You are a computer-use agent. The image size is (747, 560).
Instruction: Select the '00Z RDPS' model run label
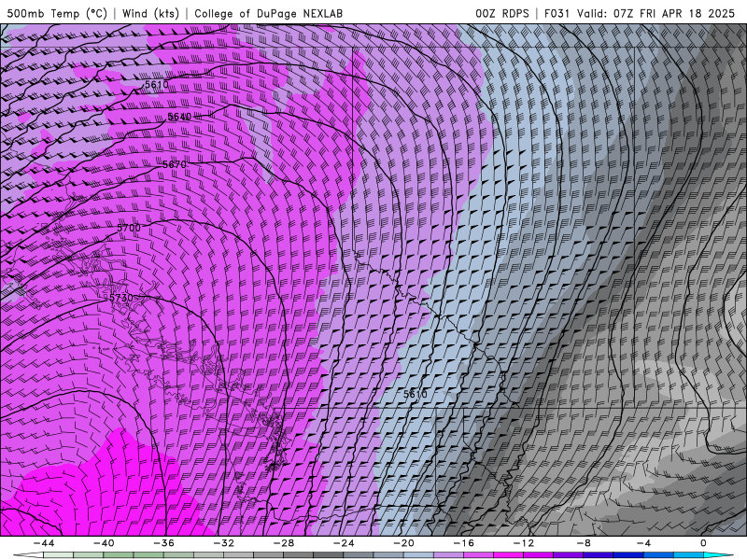(502, 13)
